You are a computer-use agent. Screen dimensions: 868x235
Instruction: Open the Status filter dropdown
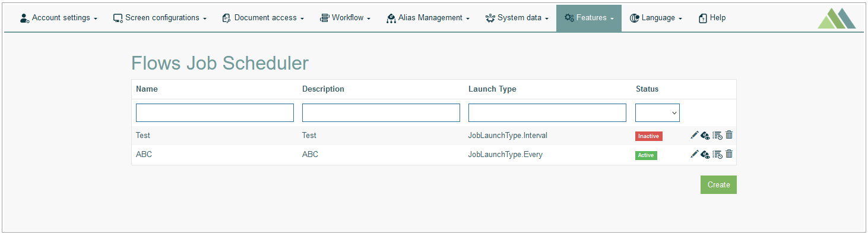point(657,113)
